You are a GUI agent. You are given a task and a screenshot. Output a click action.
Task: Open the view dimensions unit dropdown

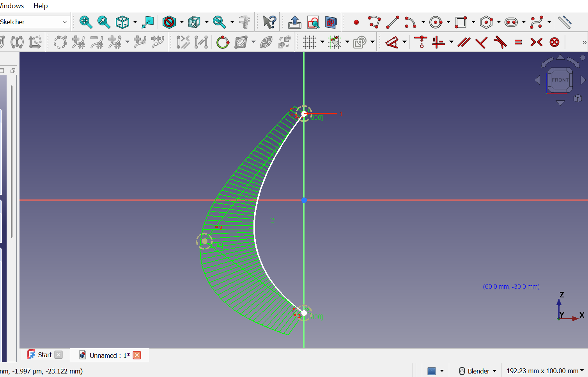pos(545,371)
